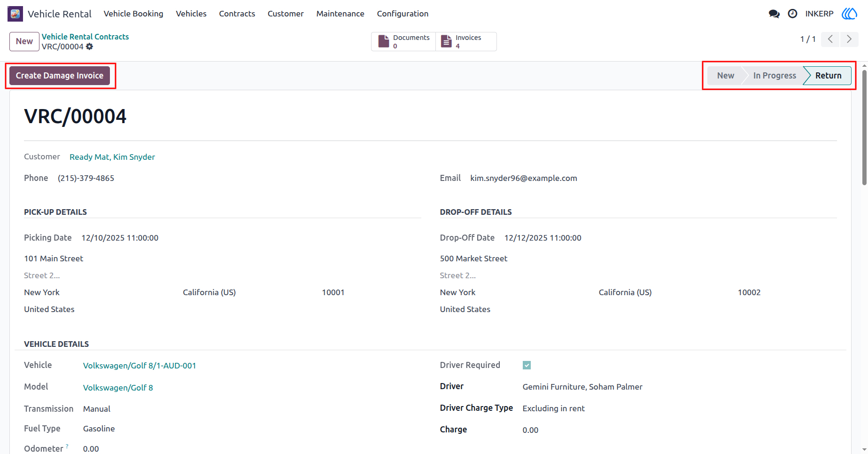Open the Vehicles menu
This screenshot has height=454, width=868.
point(191,14)
